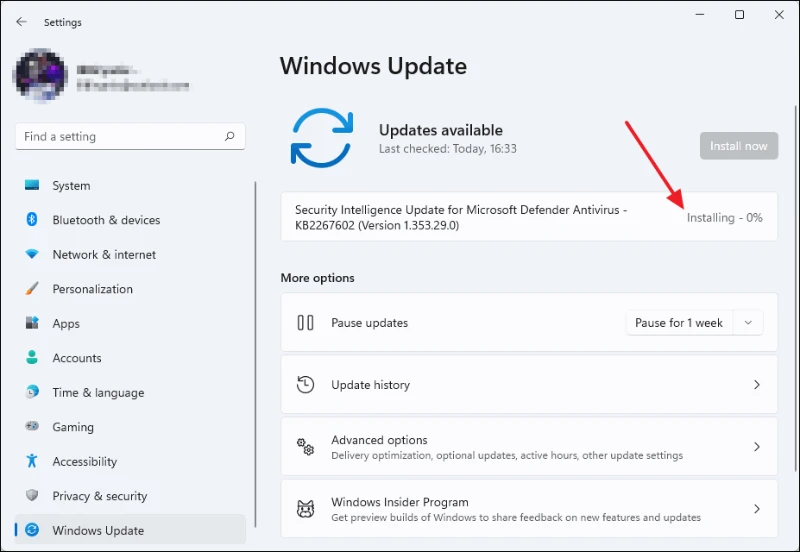Viewport: 800px width, 552px height.
Task: Open Update history chevron
Action: point(757,385)
